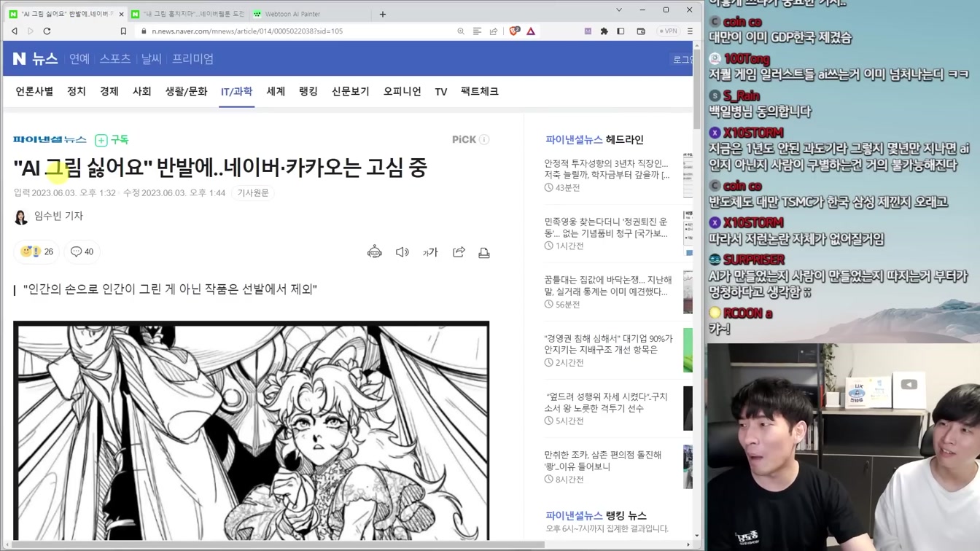Subscribe with the +구독 button
This screenshot has width=980, height=551.
(x=112, y=140)
